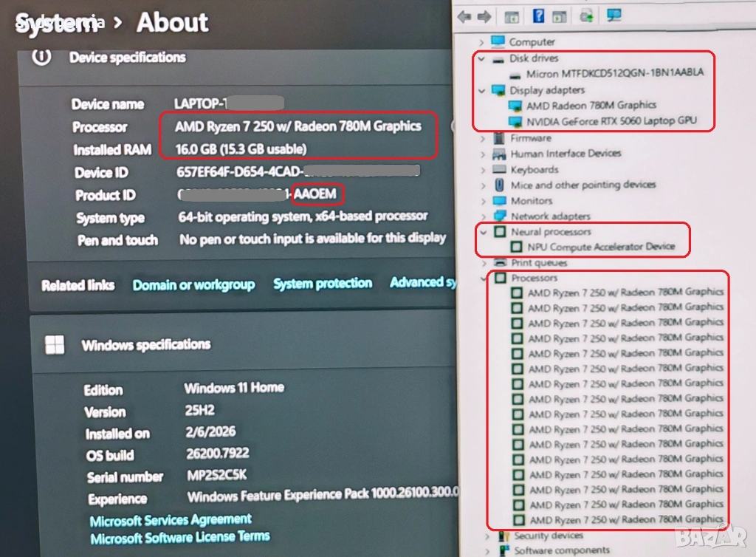Click the Forward arrow in Device Manager toolbar
The image size is (756, 557).
click(x=484, y=16)
